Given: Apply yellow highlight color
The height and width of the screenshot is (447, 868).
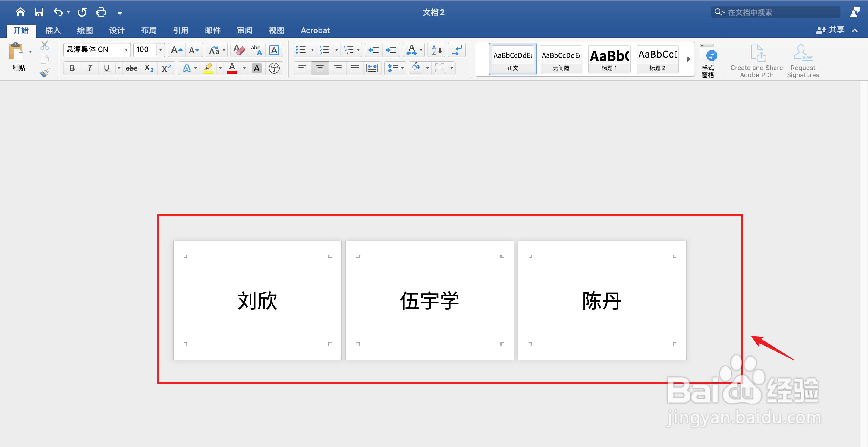Looking at the screenshot, I should [208, 68].
